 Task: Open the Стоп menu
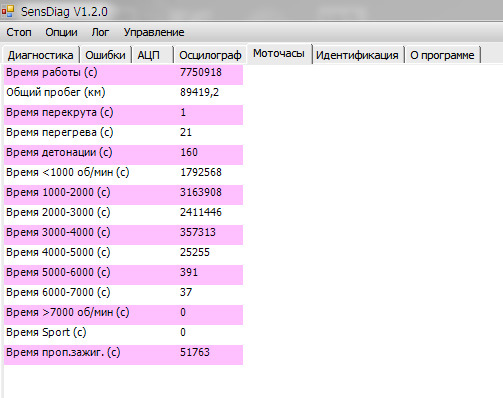click(19, 32)
